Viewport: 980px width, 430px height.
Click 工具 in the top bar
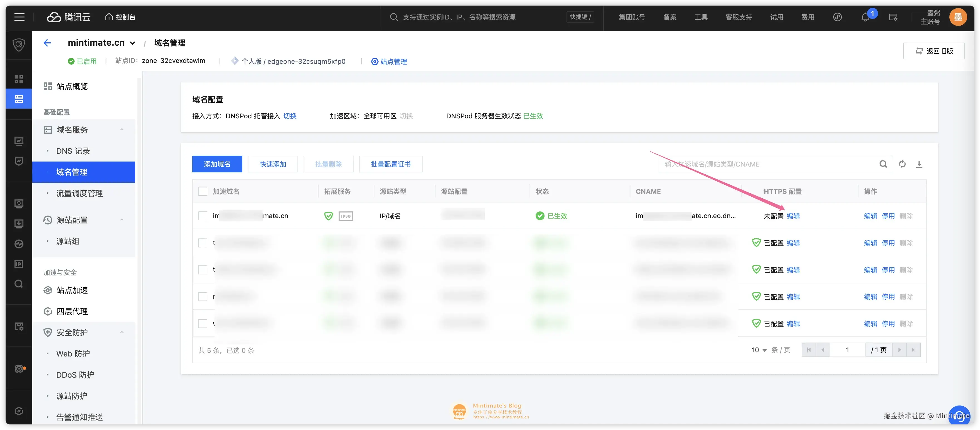pyautogui.click(x=701, y=17)
